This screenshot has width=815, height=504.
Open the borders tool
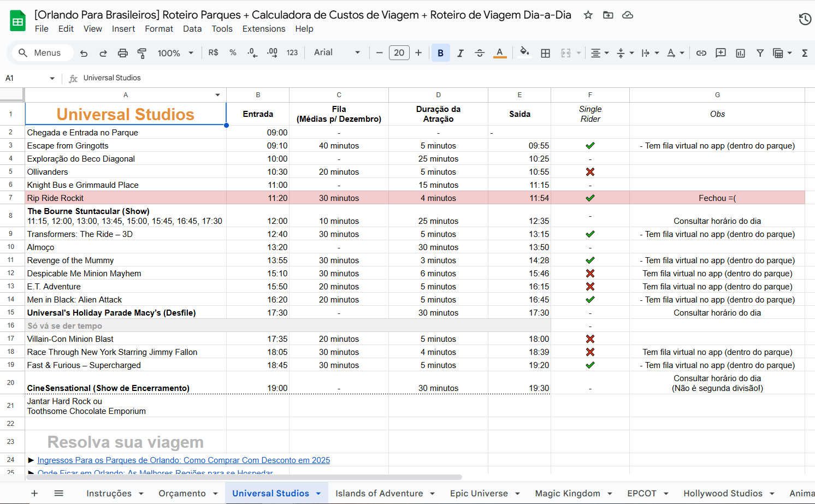(545, 53)
